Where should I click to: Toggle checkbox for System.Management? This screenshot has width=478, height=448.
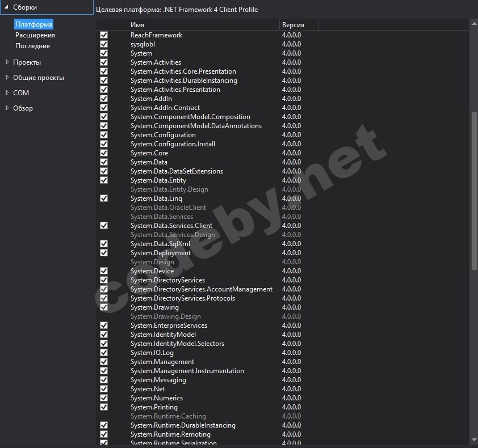pyautogui.click(x=104, y=361)
